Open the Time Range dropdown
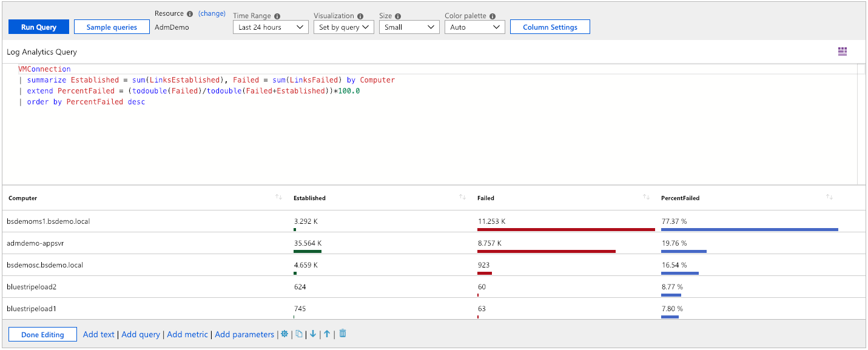868x350 pixels. pyautogui.click(x=271, y=27)
